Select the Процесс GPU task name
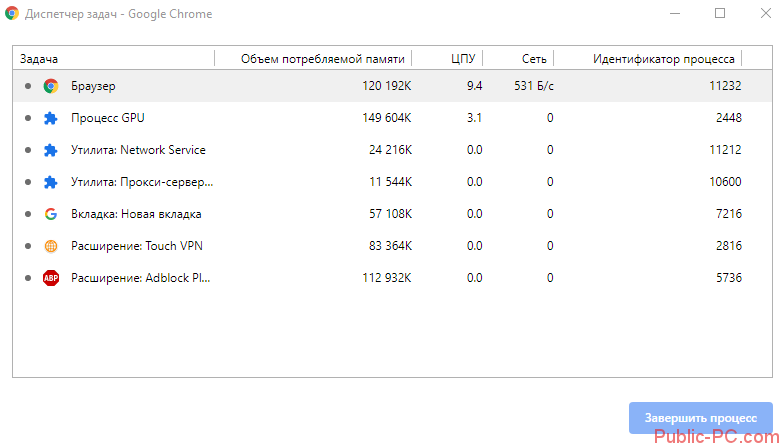 [x=108, y=118]
